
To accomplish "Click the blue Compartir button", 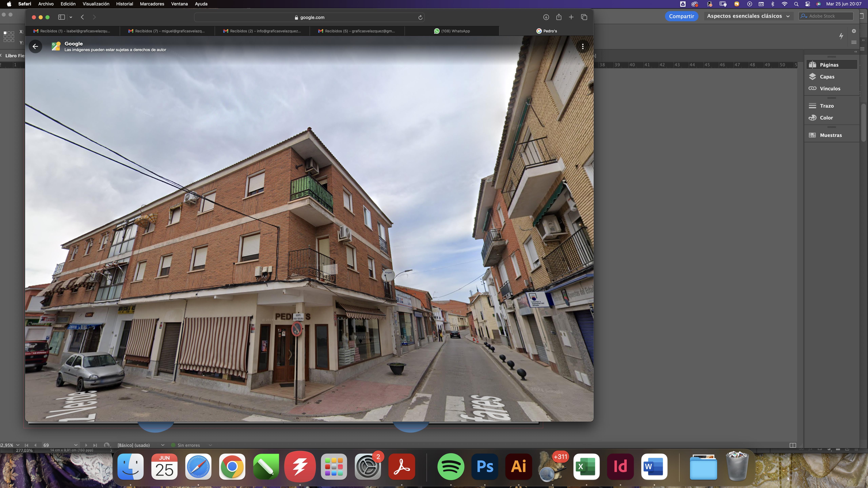I will point(681,16).
